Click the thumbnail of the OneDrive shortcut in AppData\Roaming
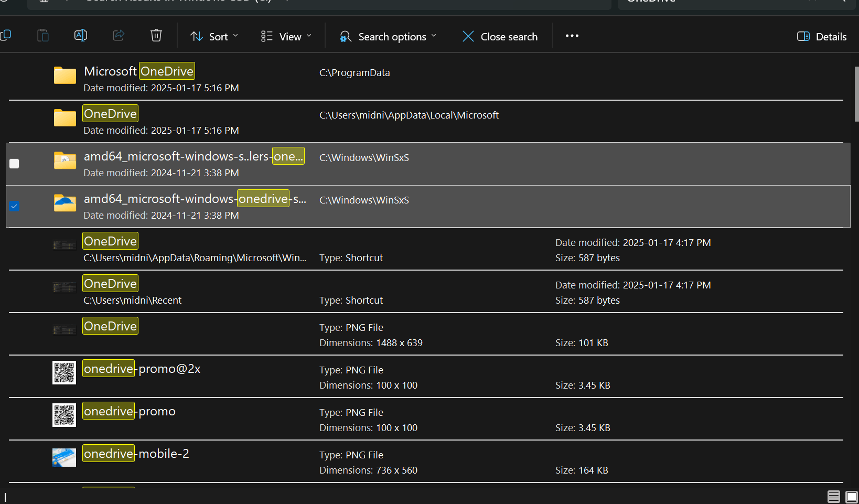This screenshot has height=504, width=859. pos(65,245)
